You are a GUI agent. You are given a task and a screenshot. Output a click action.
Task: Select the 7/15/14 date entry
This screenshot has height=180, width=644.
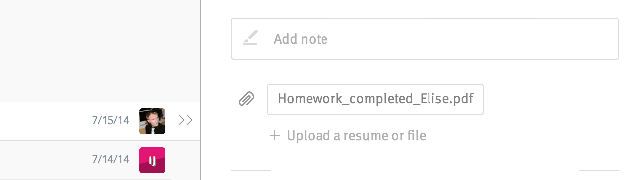110,120
